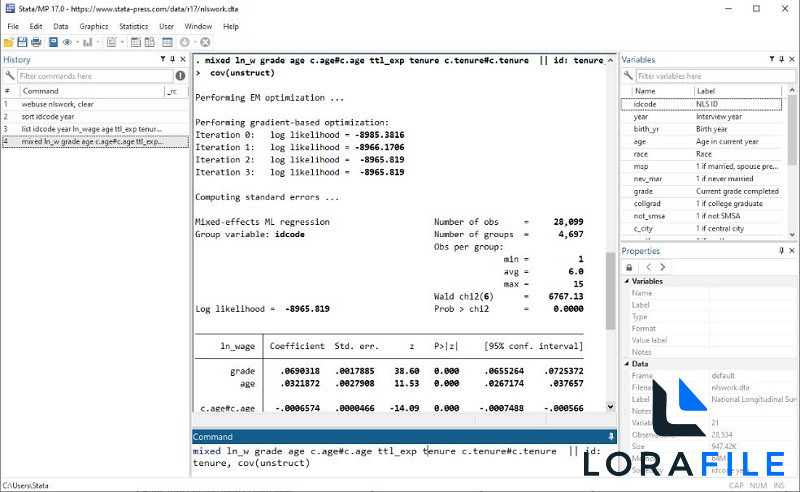Open the Statistics menu
The image size is (800, 492).
pos(134,27)
